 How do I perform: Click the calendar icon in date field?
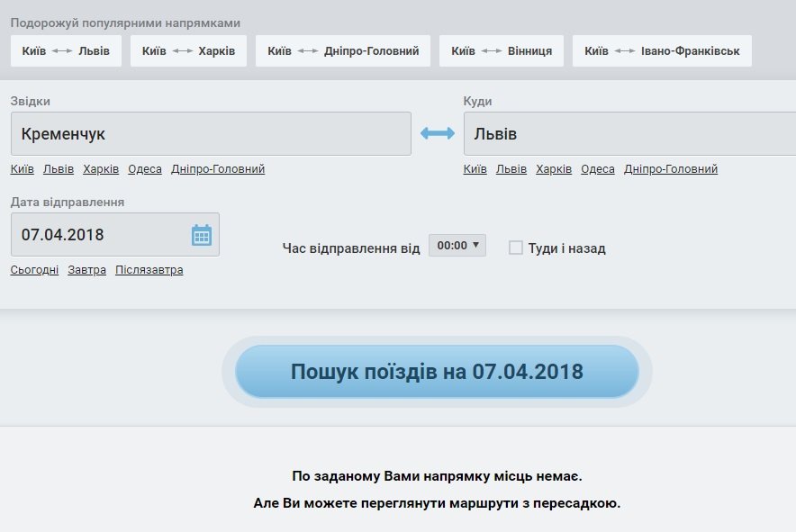tap(201, 235)
